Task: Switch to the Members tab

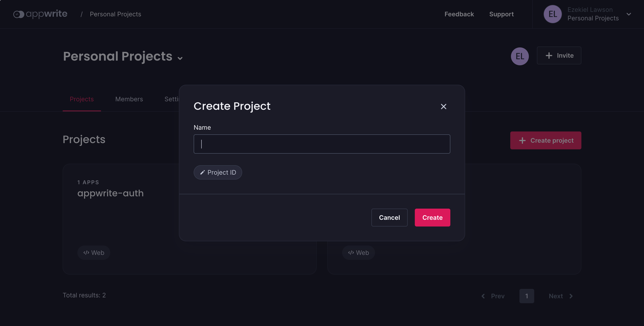Action: 129,99
